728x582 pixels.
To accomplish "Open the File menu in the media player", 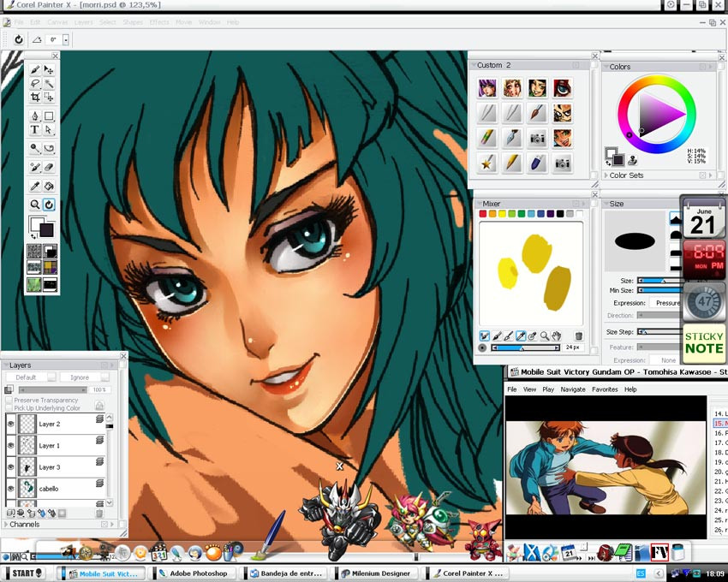I will (511, 389).
